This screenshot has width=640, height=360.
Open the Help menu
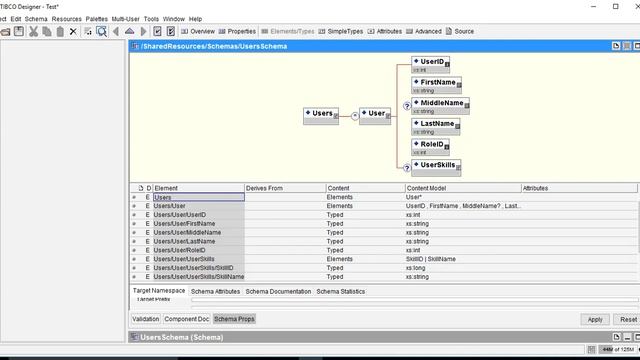tap(196, 19)
